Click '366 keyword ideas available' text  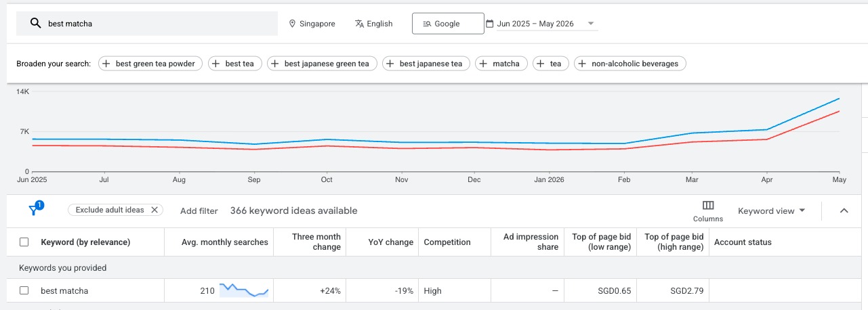[293, 211]
